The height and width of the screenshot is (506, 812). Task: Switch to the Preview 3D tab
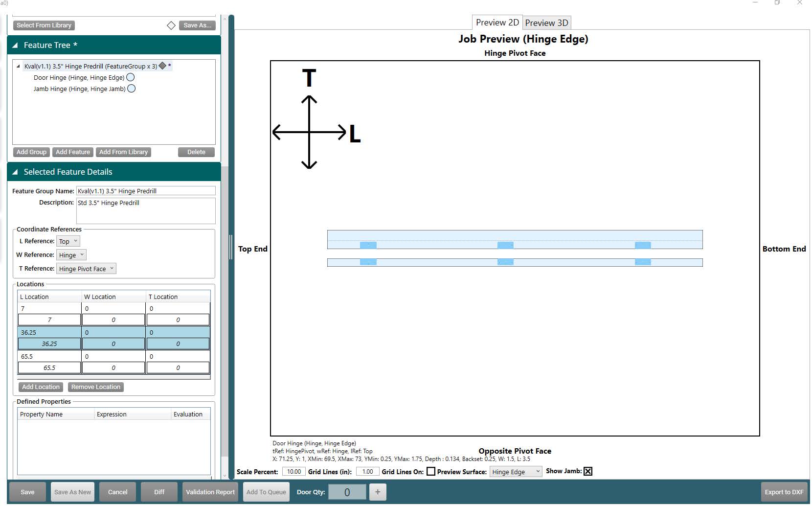547,23
